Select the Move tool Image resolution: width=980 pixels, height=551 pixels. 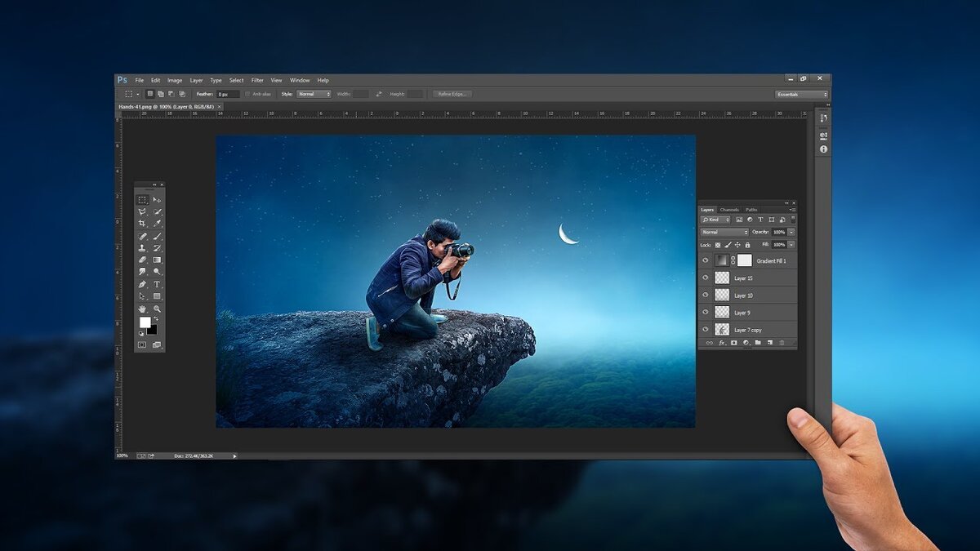coord(157,200)
